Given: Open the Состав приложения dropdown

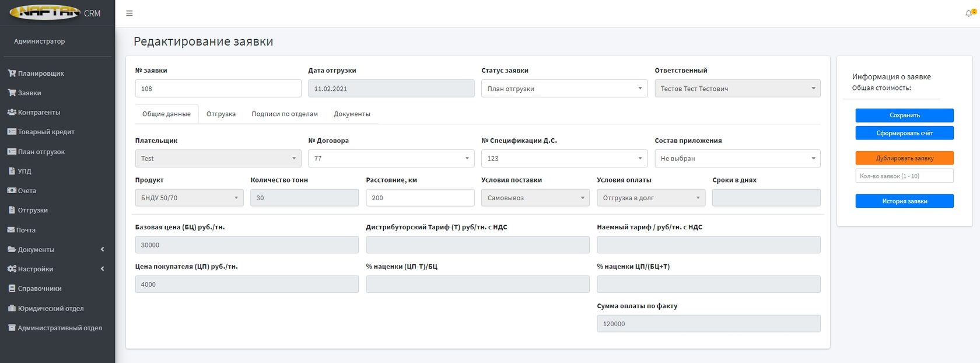Looking at the screenshot, I should click(737, 159).
